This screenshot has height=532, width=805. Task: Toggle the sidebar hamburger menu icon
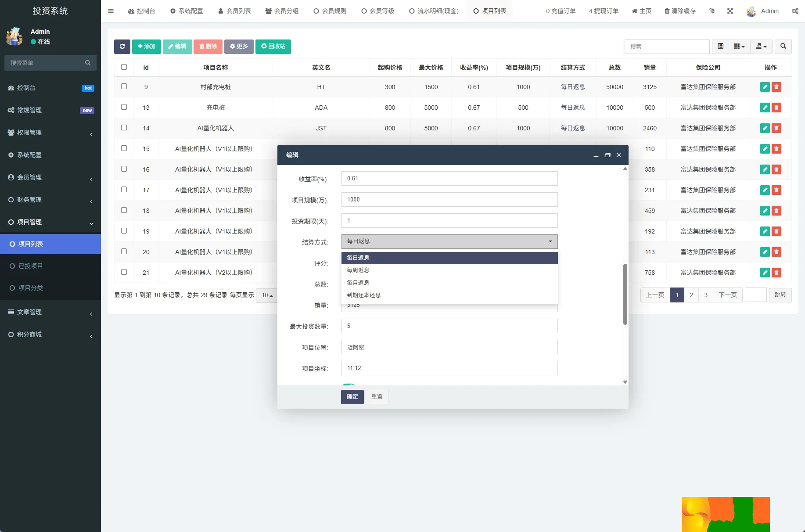[x=111, y=11]
